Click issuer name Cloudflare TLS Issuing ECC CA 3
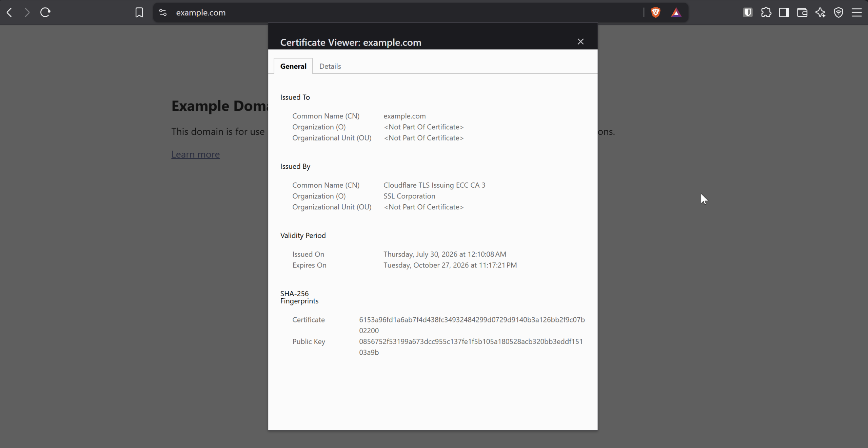868x448 pixels. click(434, 185)
